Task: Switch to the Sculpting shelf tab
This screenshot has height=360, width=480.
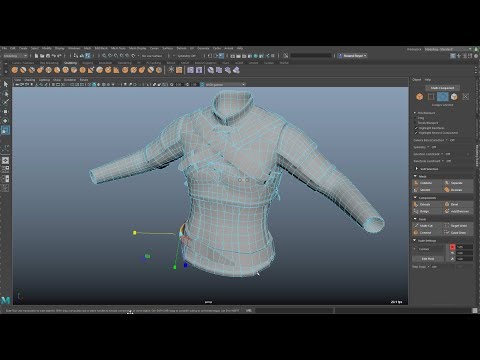Action: (x=70, y=63)
